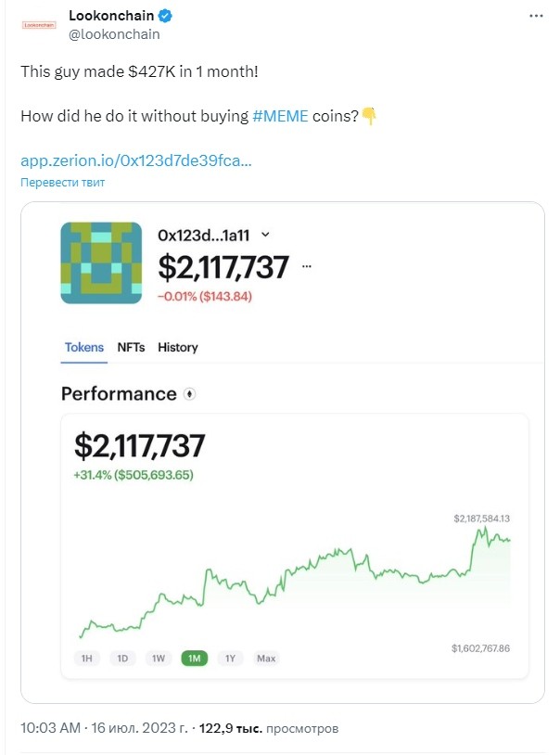
Task: Switch to the NFTs tab
Action: [131, 347]
